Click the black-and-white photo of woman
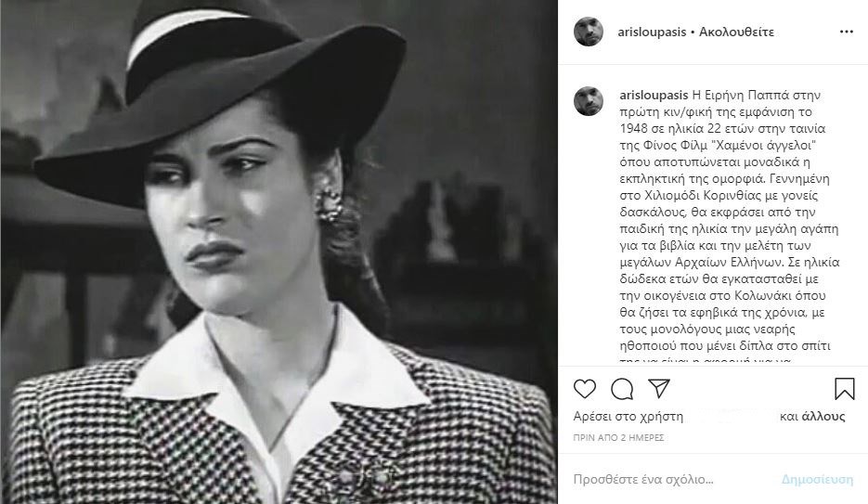Image resolution: width=868 pixels, height=504 pixels. (x=279, y=252)
